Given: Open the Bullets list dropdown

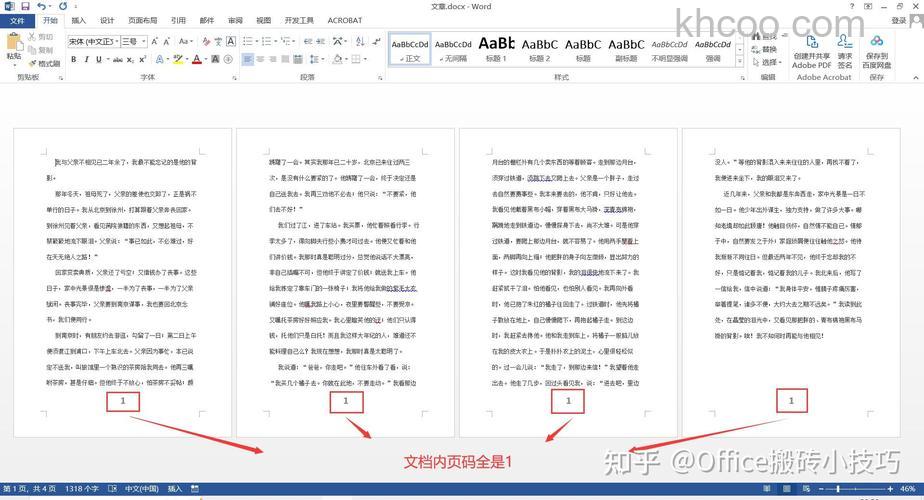Looking at the screenshot, I should click(x=256, y=41).
